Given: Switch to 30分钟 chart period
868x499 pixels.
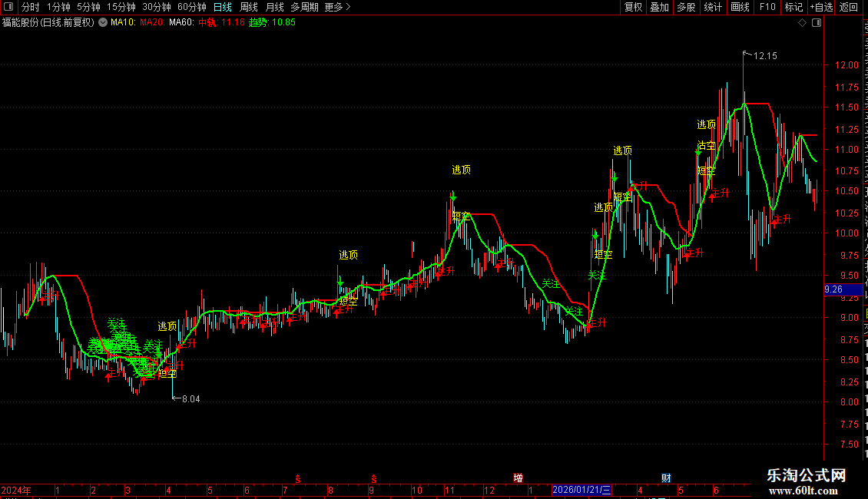Looking at the screenshot, I should [x=157, y=7].
